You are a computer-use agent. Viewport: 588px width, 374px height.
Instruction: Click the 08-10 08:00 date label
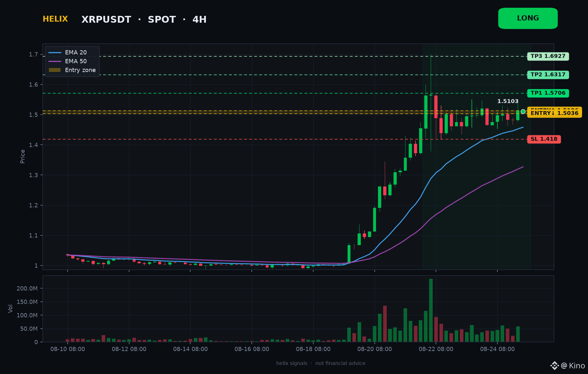coord(68,349)
